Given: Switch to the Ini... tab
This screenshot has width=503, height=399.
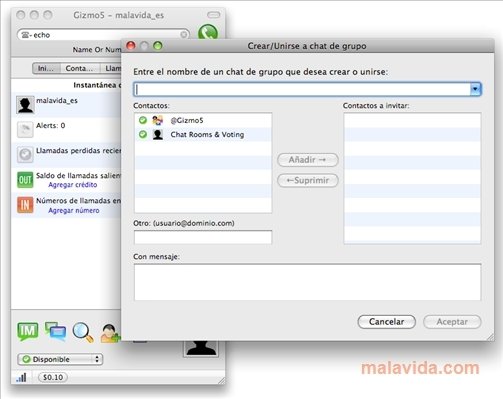Looking at the screenshot, I should (x=46, y=68).
